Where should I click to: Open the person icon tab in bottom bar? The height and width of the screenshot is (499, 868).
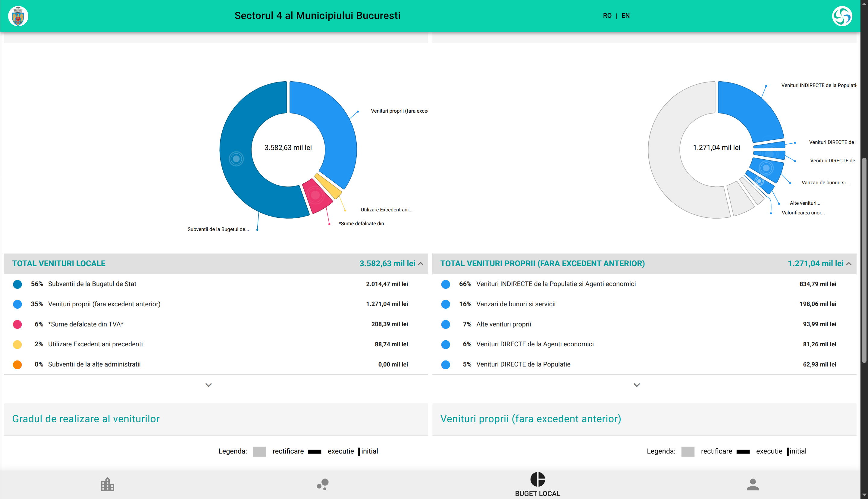tap(753, 484)
